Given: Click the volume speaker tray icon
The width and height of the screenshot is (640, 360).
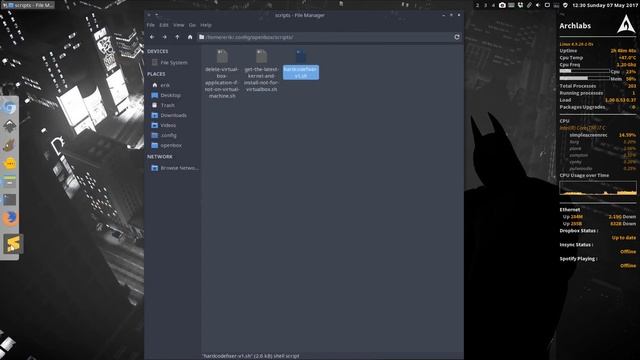Looking at the screenshot, I should tap(538, 5).
